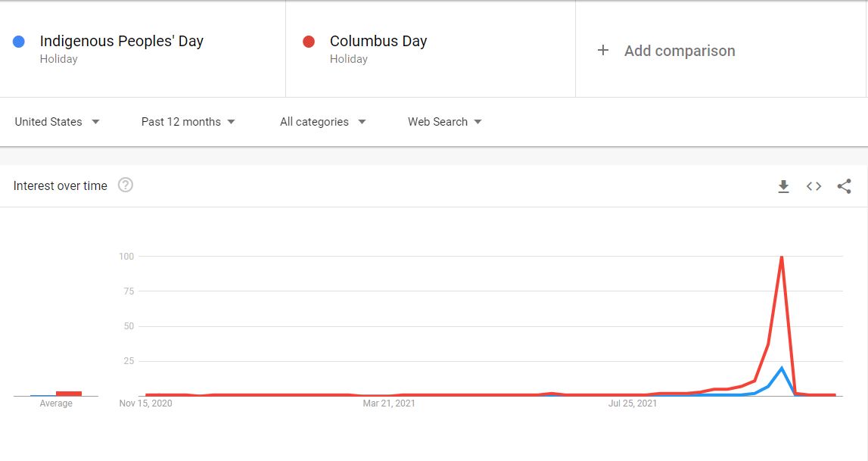Edit the Columbus Day search term
Screen dimensions: 868x461
click(x=378, y=42)
